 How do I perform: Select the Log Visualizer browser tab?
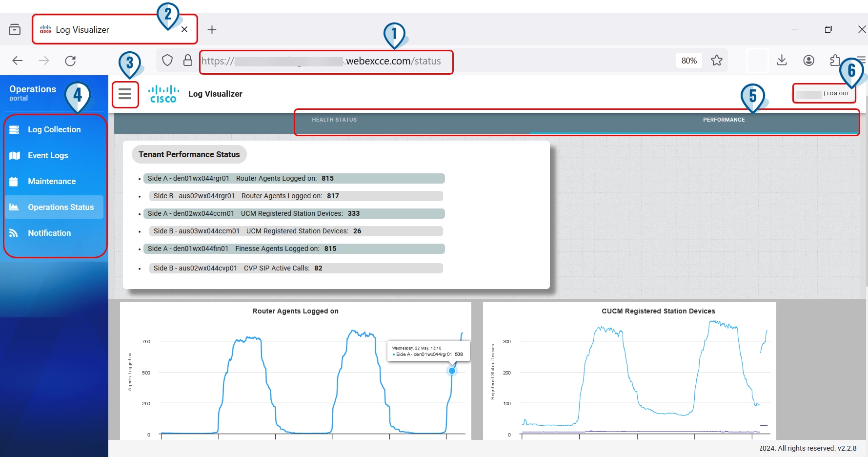tap(115, 29)
